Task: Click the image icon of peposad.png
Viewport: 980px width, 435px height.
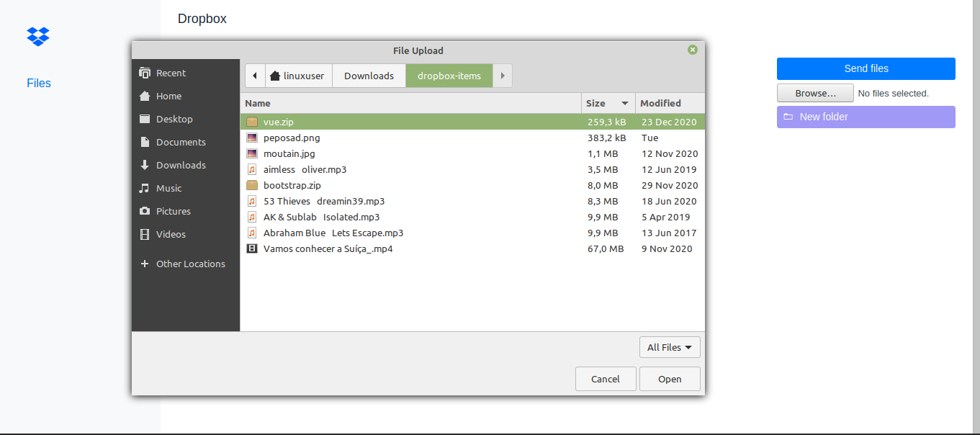Action: point(252,138)
